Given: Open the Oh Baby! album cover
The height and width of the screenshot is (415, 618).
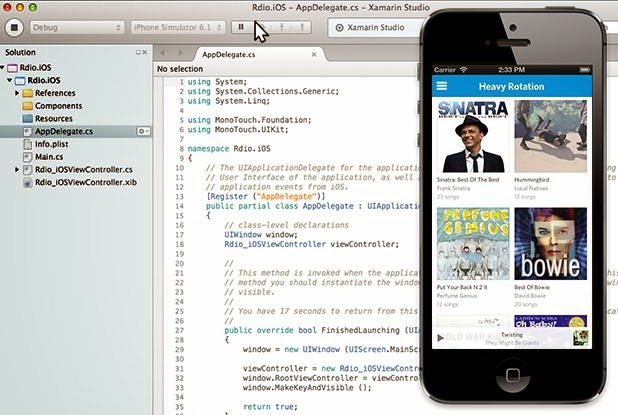Looking at the screenshot, I should coord(550,321).
